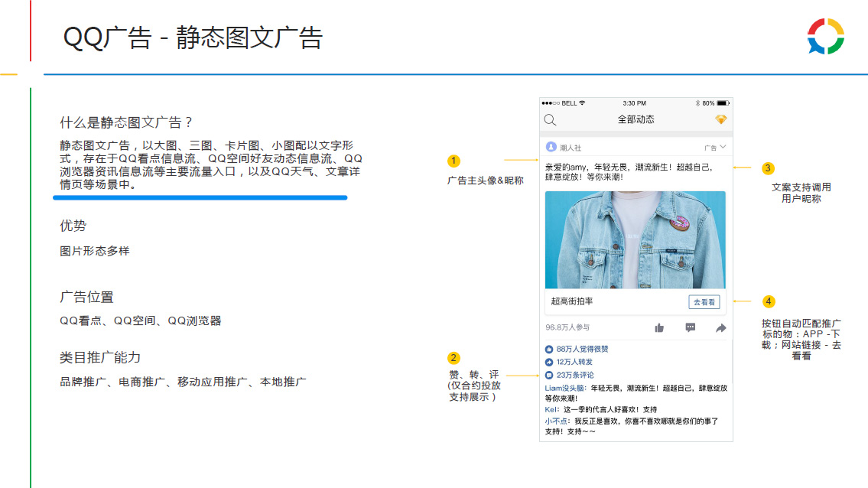Click Kel's comment text 这一季的代言人好喜欢

coord(610,410)
